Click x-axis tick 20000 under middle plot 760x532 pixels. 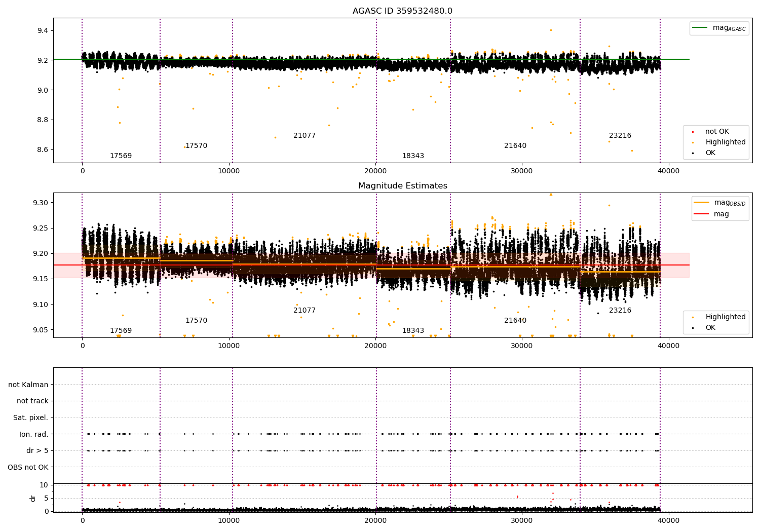click(375, 346)
